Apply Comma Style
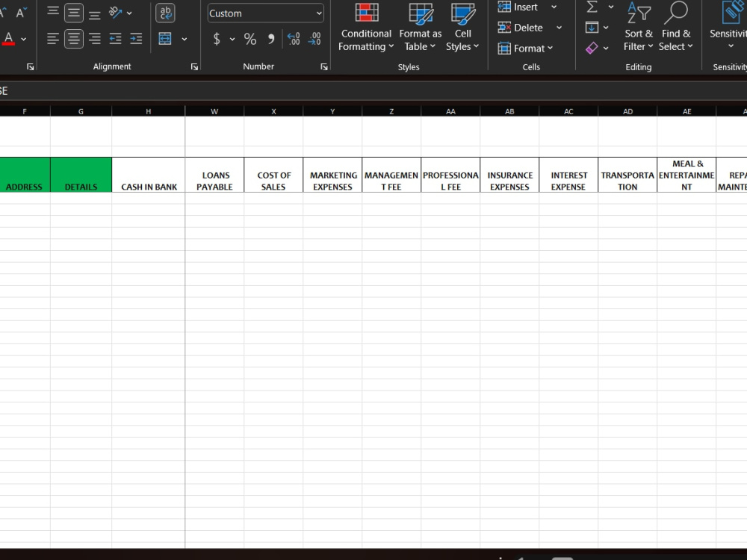 [x=271, y=39]
